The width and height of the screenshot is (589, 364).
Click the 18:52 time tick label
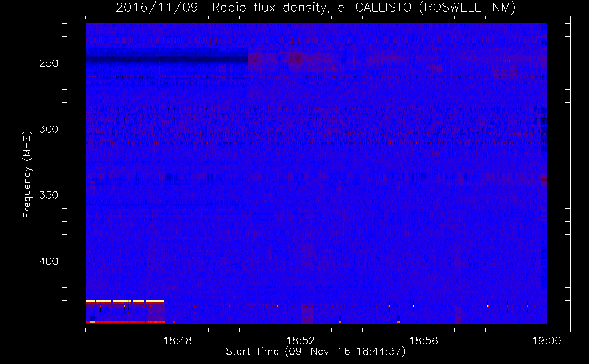[301, 341]
